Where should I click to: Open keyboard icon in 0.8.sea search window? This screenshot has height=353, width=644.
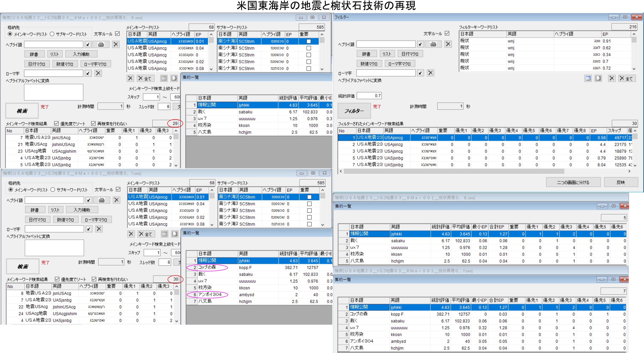coord(101,45)
